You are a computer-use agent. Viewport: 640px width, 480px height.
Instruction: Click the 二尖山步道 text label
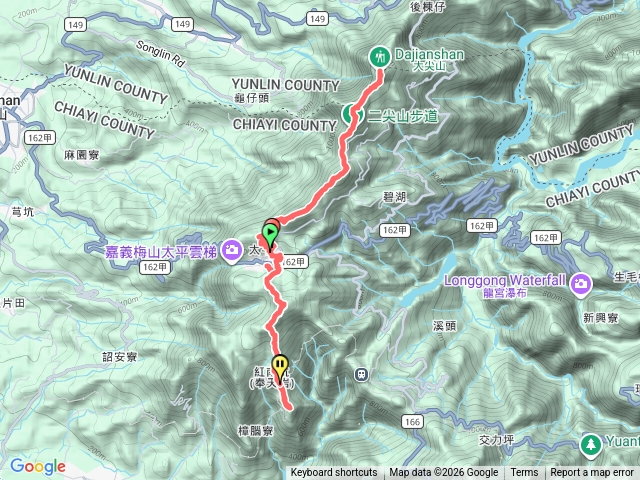click(403, 116)
